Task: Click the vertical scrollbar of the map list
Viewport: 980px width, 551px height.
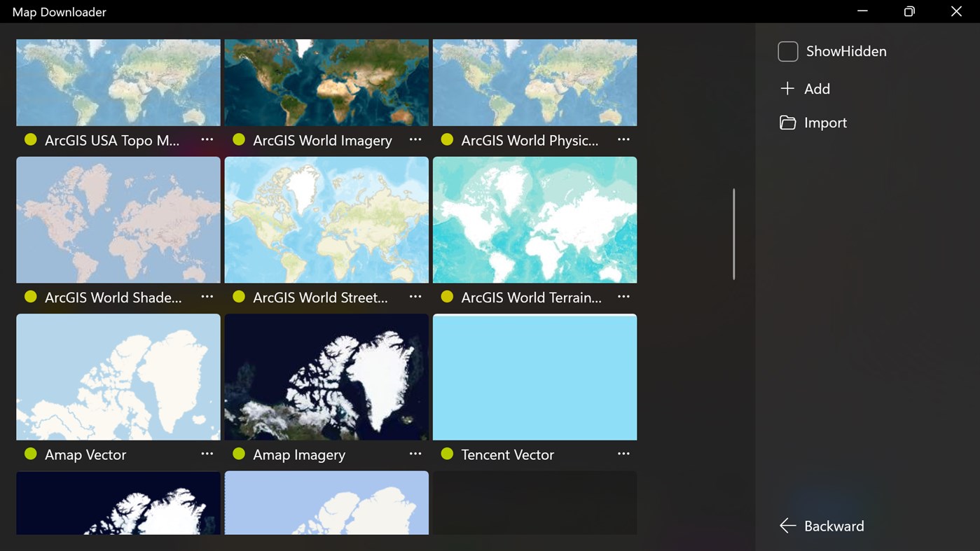Action: [x=733, y=233]
